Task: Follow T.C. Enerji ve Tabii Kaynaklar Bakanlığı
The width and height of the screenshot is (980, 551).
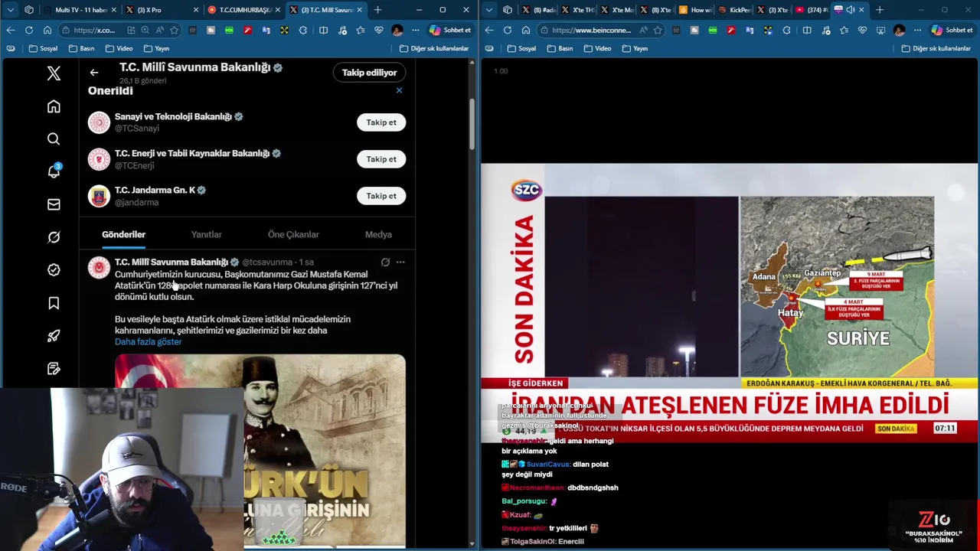Action: [x=381, y=159]
